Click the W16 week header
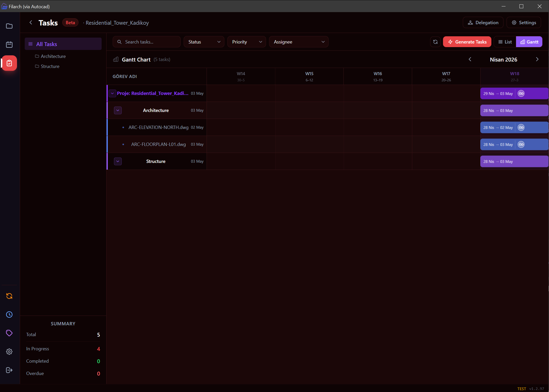Image resolution: width=549 pixels, height=392 pixels. (x=378, y=76)
